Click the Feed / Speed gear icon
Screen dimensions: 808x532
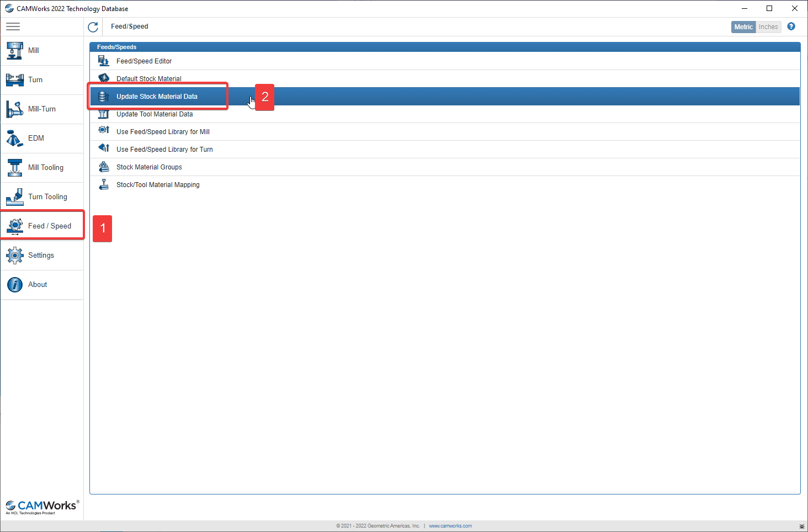coord(15,226)
